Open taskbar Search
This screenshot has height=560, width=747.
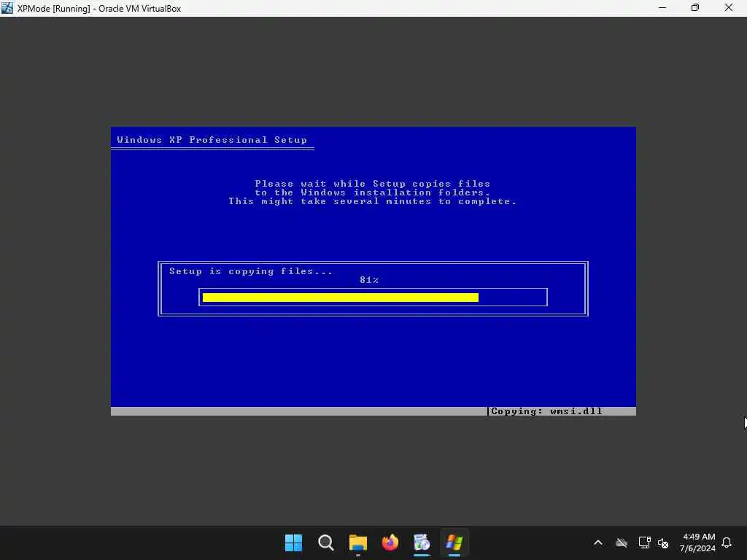click(326, 542)
